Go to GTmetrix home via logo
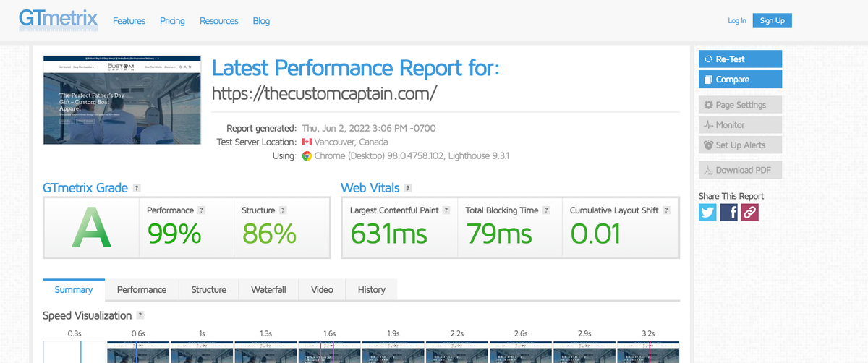868x363 pixels. pos(58,18)
